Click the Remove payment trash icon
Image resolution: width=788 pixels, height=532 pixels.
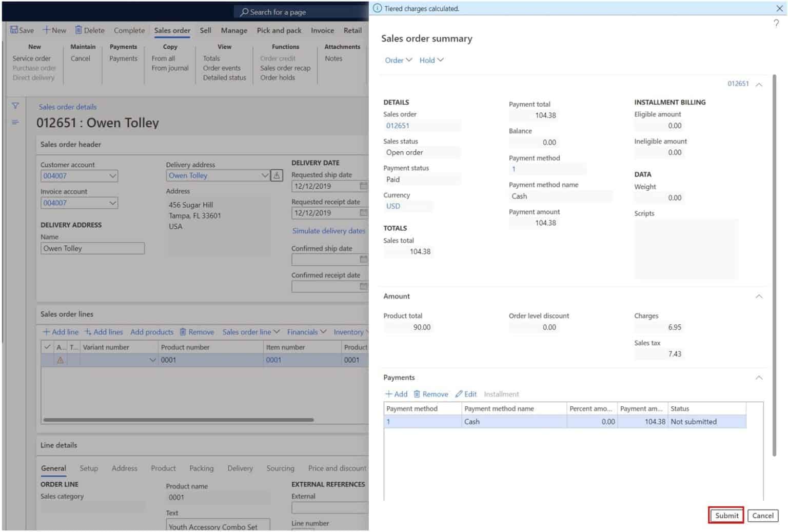[x=417, y=394]
